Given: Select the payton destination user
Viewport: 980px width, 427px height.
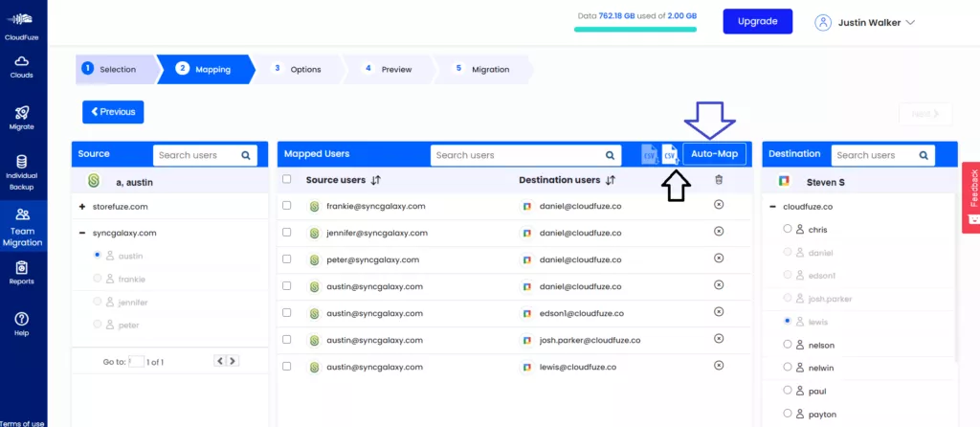Looking at the screenshot, I should [x=788, y=414].
